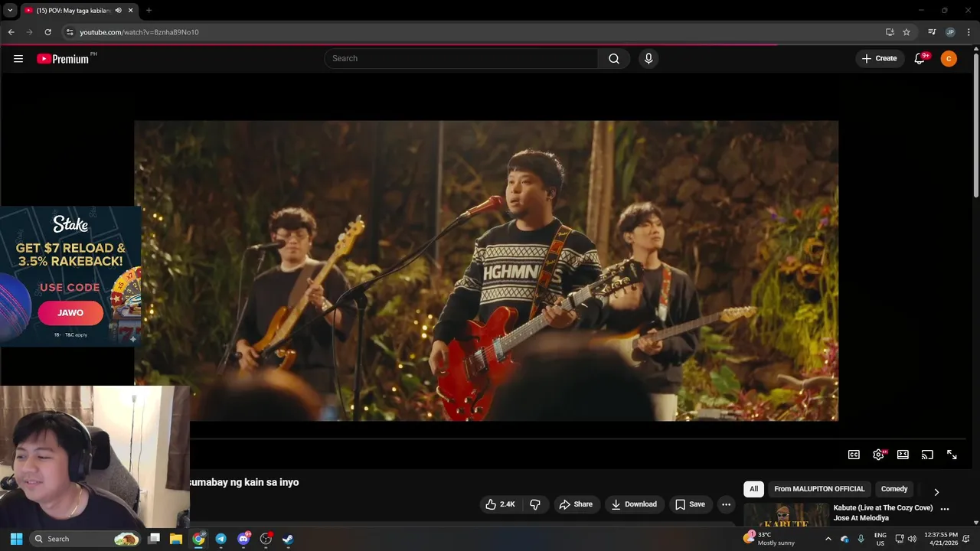Open a new browser tab
Screen dimensions: 980x551
[x=149, y=10]
